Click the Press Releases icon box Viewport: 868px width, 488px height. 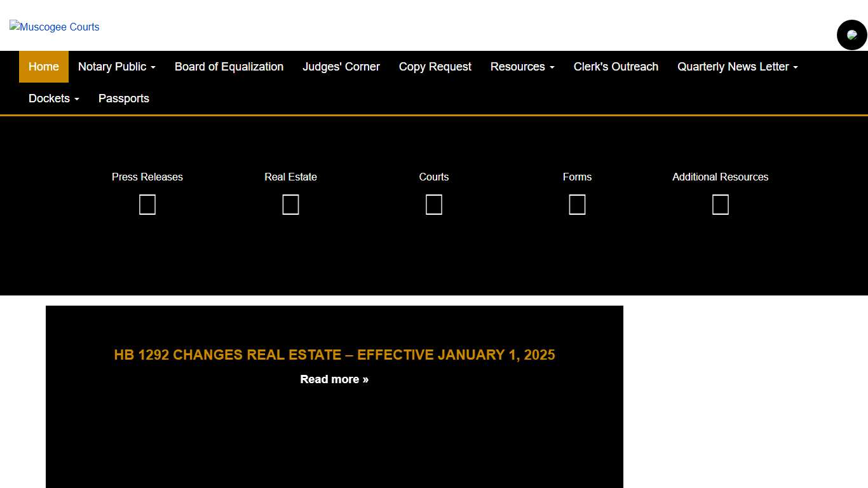point(147,205)
